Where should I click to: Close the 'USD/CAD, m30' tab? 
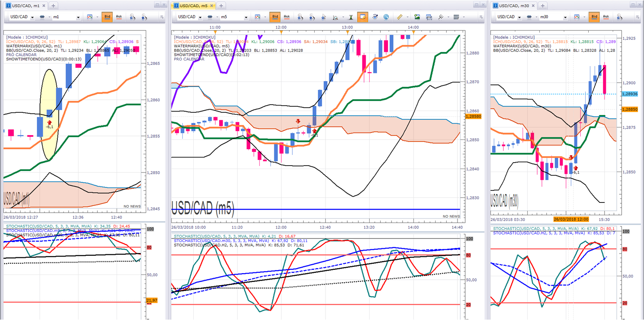[532, 6]
